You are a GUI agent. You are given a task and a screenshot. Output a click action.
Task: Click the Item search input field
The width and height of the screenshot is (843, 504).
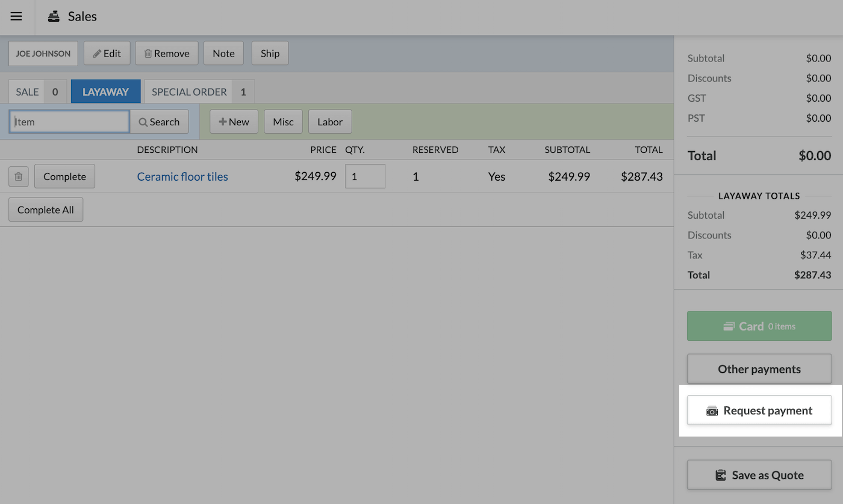(x=69, y=121)
